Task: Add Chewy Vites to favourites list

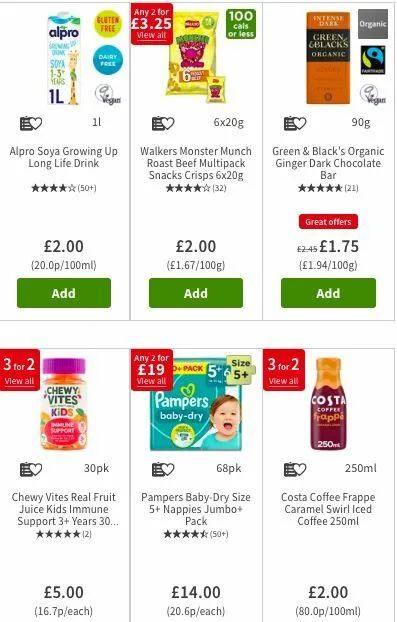Action: 31,469
